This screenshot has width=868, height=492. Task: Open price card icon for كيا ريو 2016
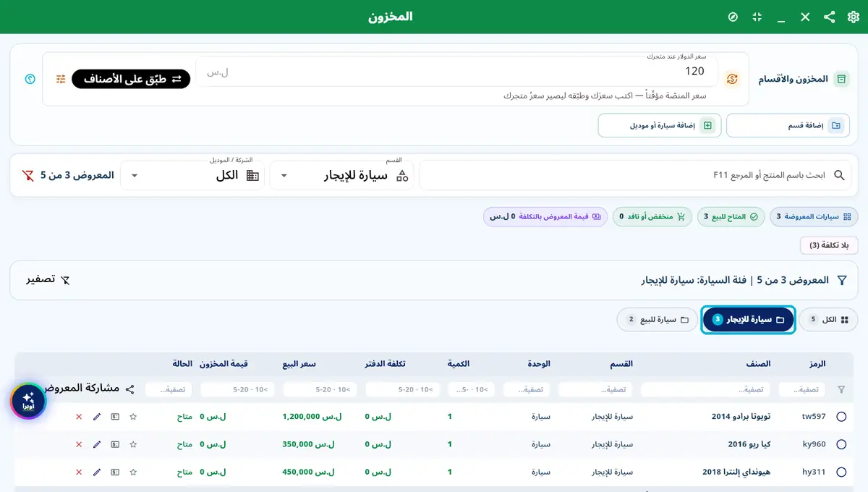pos(115,444)
